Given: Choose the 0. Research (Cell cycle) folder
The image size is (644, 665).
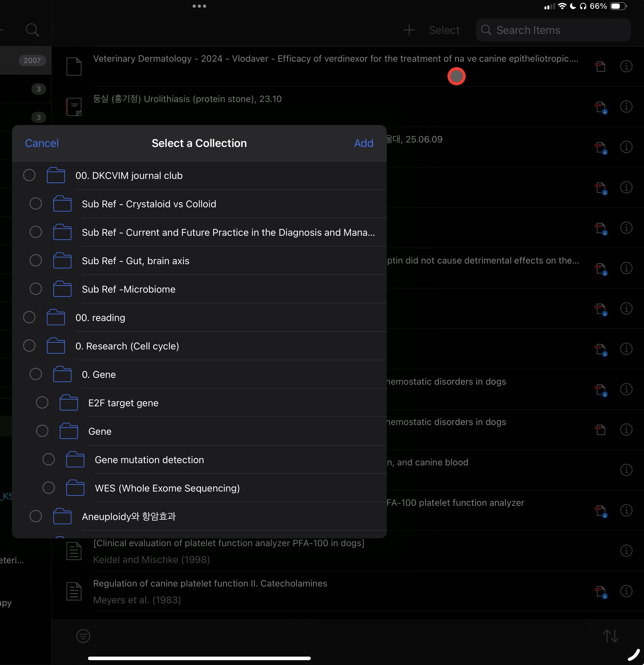Looking at the screenshot, I should (x=127, y=346).
